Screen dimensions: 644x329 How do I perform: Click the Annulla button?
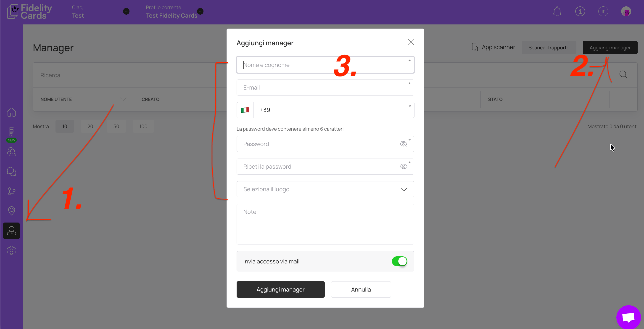[x=361, y=289]
